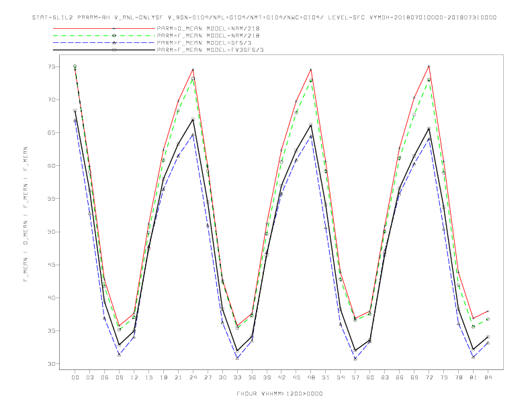Click y-axis tick label 45
The image size is (532, 411).
coord(51,265)
